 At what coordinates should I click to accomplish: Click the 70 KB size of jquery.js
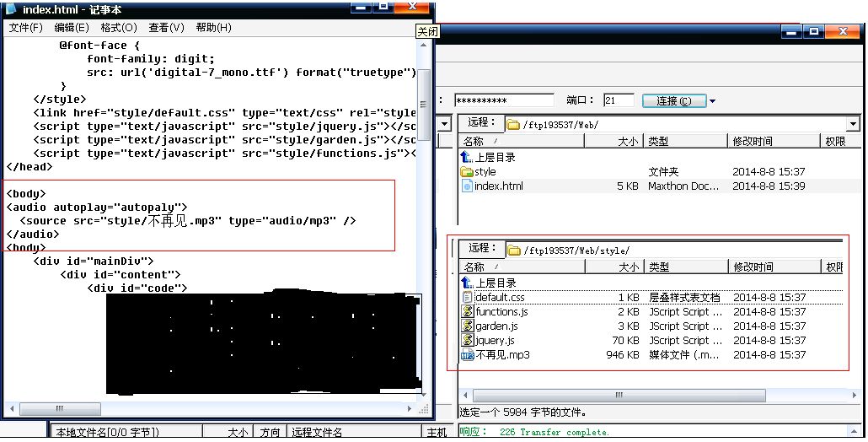pyautogui.click(x=625, y=340)
